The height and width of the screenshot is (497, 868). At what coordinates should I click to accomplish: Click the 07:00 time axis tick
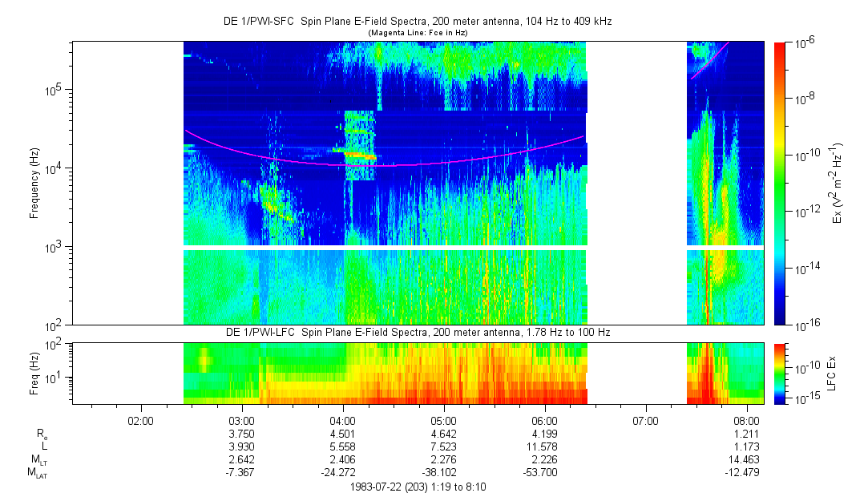[x=646, y=419]
